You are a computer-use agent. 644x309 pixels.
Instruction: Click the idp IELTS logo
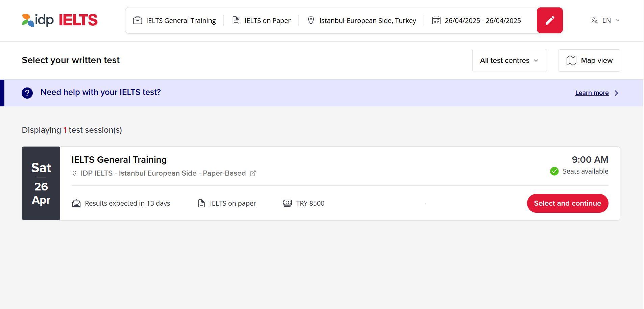tap(59, 20)
